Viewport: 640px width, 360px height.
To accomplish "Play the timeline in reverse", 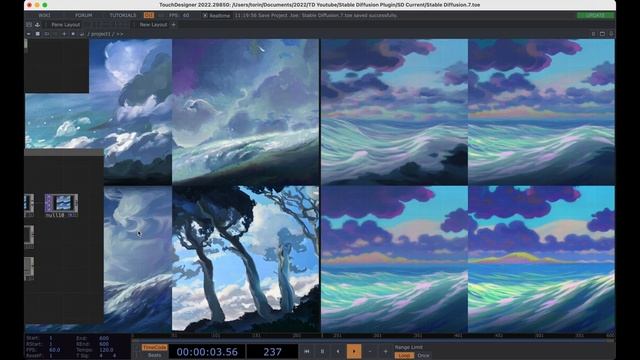I will click(338, 351).
